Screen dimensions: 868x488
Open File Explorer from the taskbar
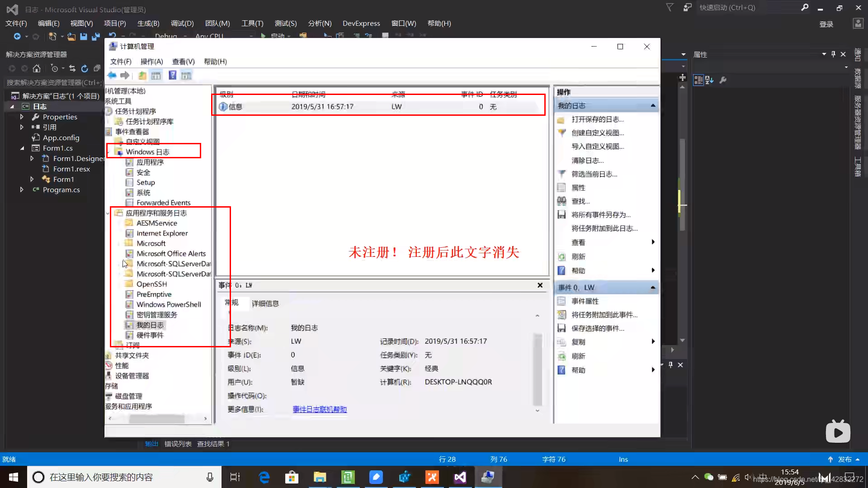pos(320,477)
